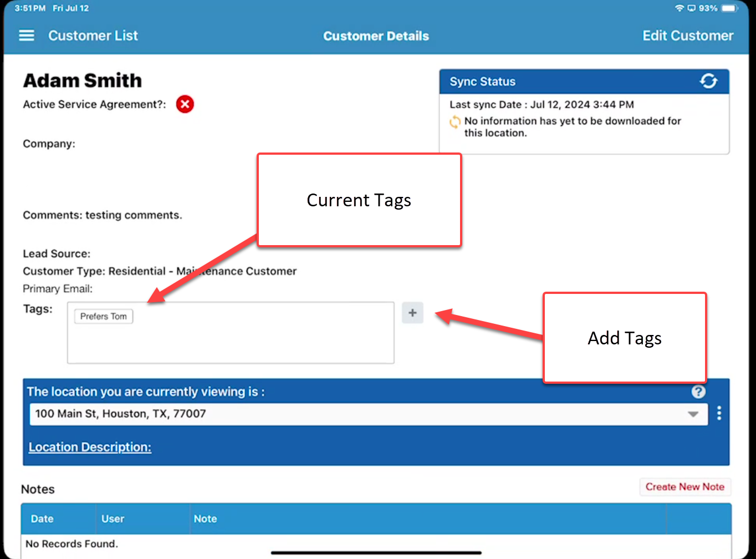Click the Customer Type line
The width and height of the screenshot is (756, 559).
click(x=160, y=271)
